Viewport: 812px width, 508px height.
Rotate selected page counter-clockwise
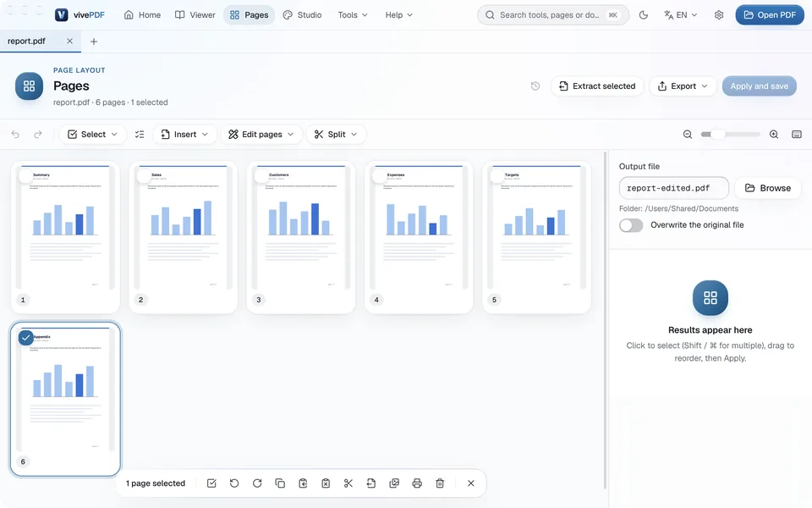point(234,483)
